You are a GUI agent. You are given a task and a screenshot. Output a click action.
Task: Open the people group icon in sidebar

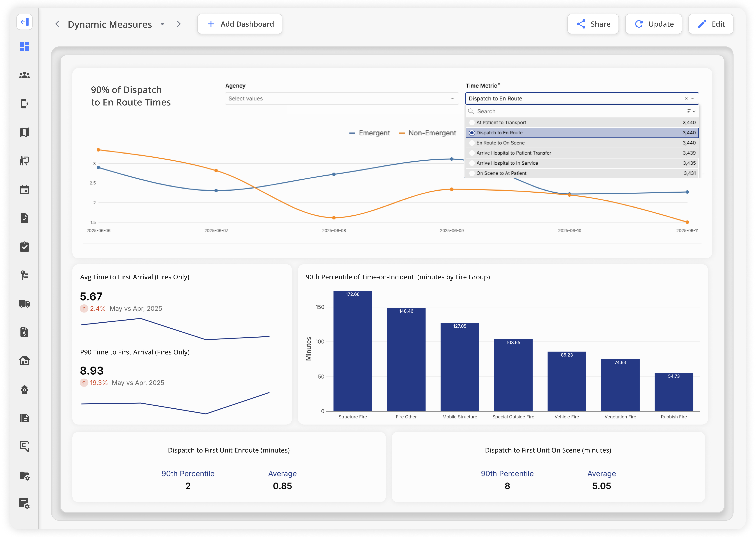24,75
